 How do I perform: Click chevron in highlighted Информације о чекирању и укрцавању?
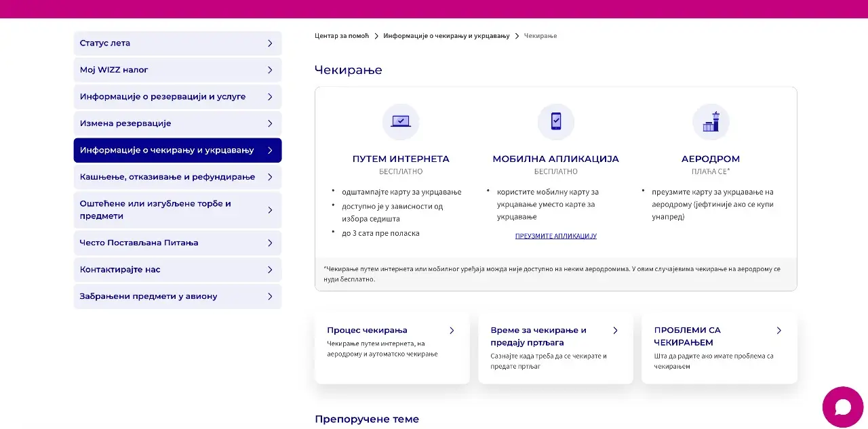pos(270,150)
